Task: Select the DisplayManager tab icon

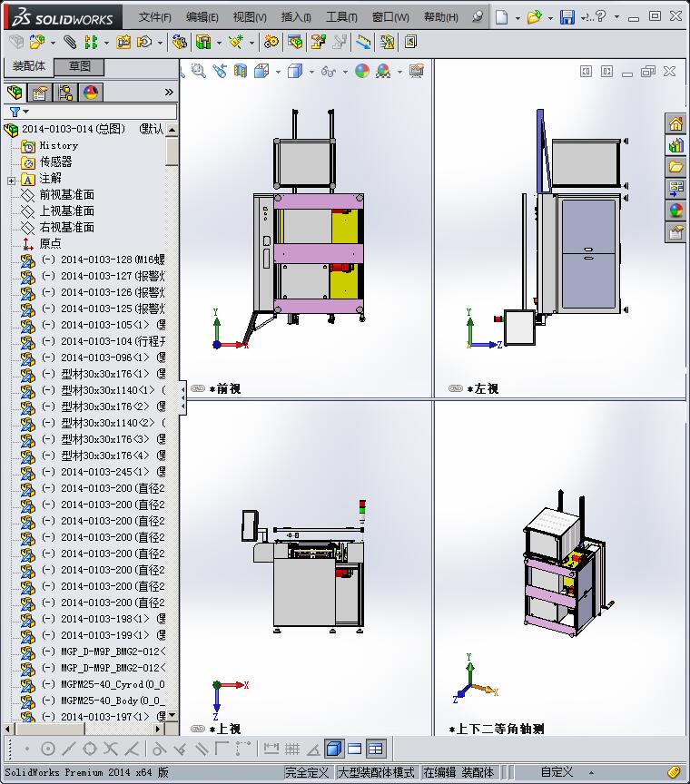Action: (x=91, y=93)
